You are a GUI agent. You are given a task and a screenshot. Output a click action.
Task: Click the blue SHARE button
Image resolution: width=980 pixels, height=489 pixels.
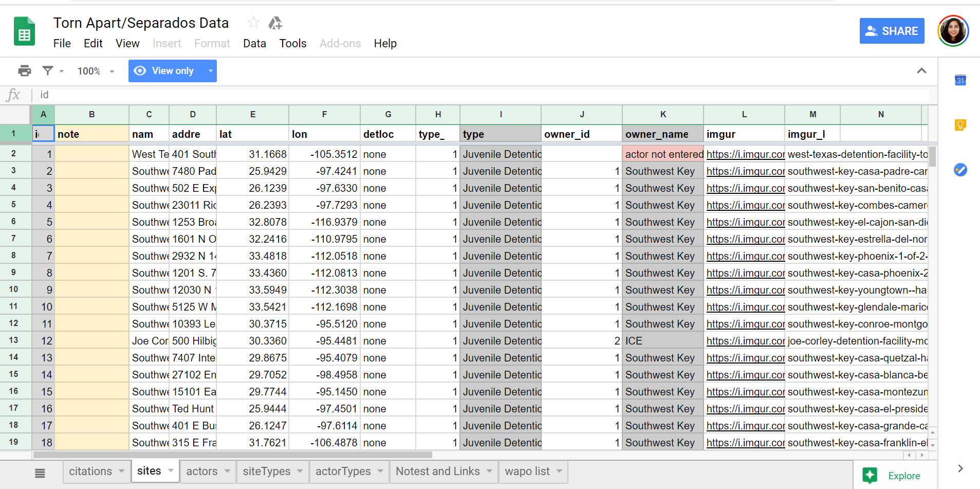click(x=892, y=31)
